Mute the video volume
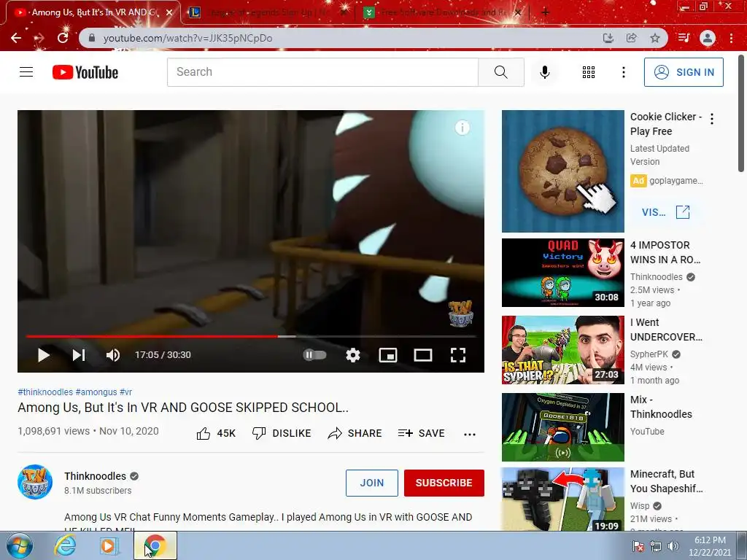This screenshot has width=747, height=560. (x=113, y=355)
